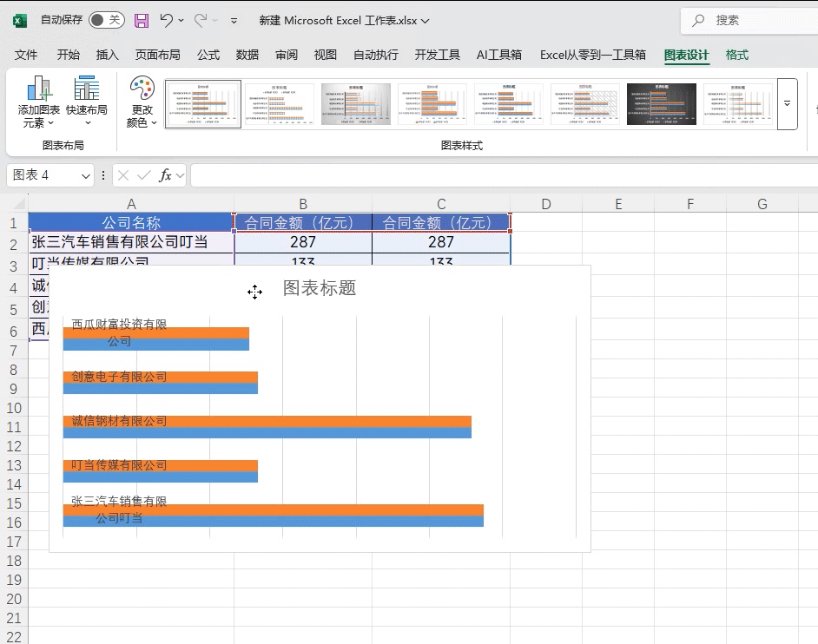Select the dark black chart style thumbnail

coord(662,104)
